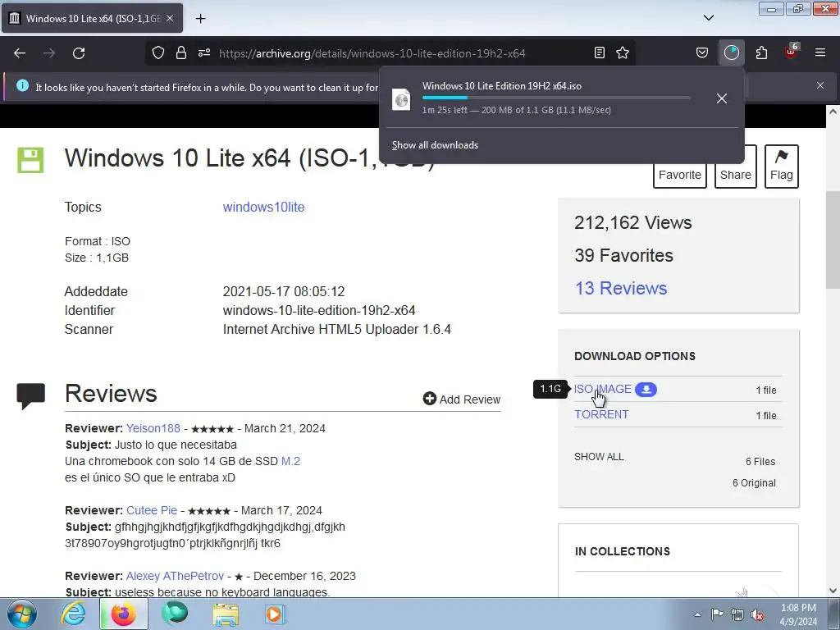Image resolution: width=840 pixels, height=630 pixels.
Task: Select Show all downloads
Action: click(x=435, y=145)
